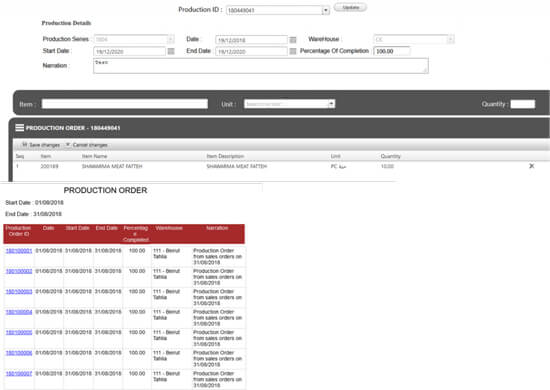
Task: Click the Save changes toolbar button
Action: click(41, 145)
